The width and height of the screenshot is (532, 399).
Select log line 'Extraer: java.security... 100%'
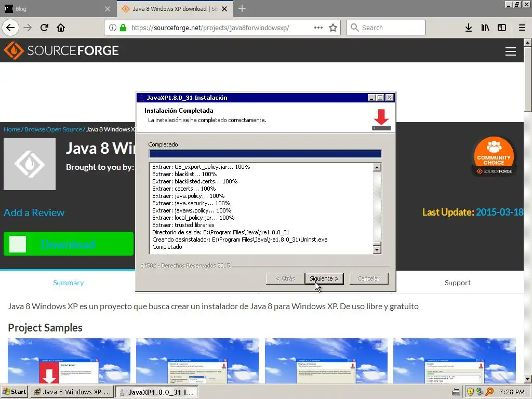point(191,203)
